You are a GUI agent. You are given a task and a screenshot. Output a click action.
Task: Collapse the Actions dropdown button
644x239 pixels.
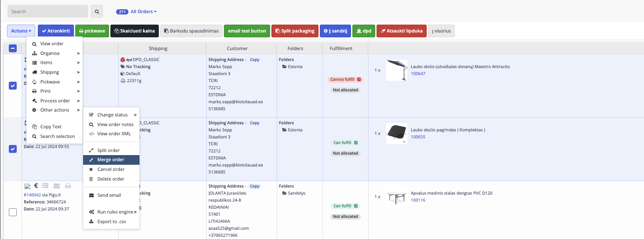(x=21, y=31)
